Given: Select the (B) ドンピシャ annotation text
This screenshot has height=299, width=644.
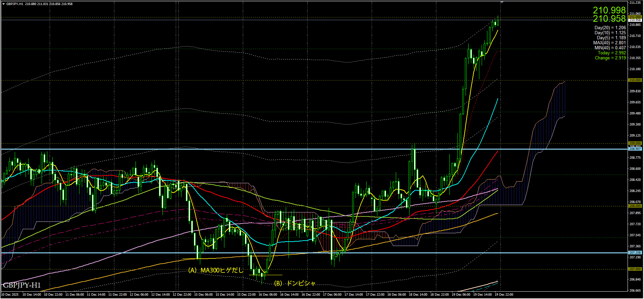Looking at the screenshot, I should [x=295, y=283].
